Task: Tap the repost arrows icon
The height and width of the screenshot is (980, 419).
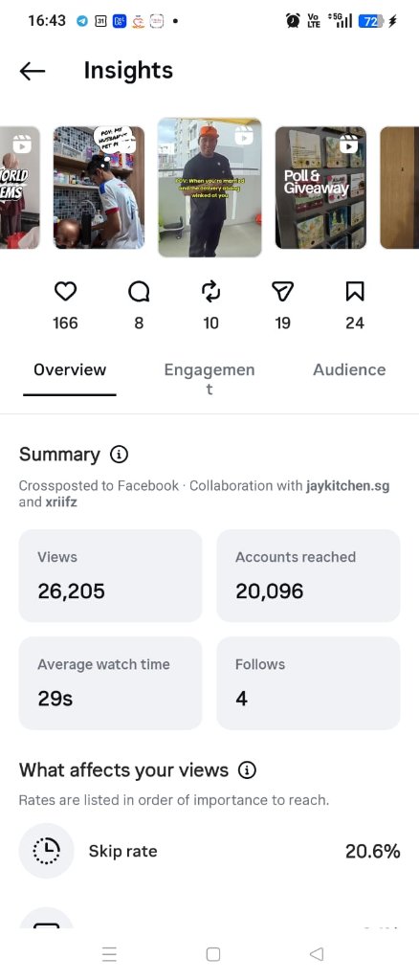Action: pos(211,291)
